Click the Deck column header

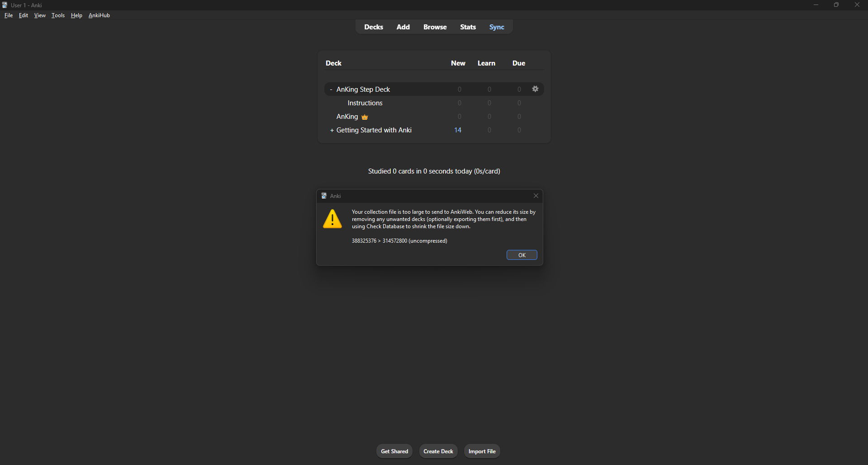(x=333, y=63)
